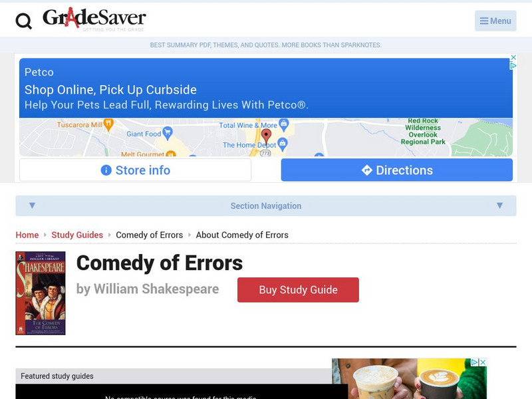Select by William Shakespeare author text

click(x=148, y=289)
